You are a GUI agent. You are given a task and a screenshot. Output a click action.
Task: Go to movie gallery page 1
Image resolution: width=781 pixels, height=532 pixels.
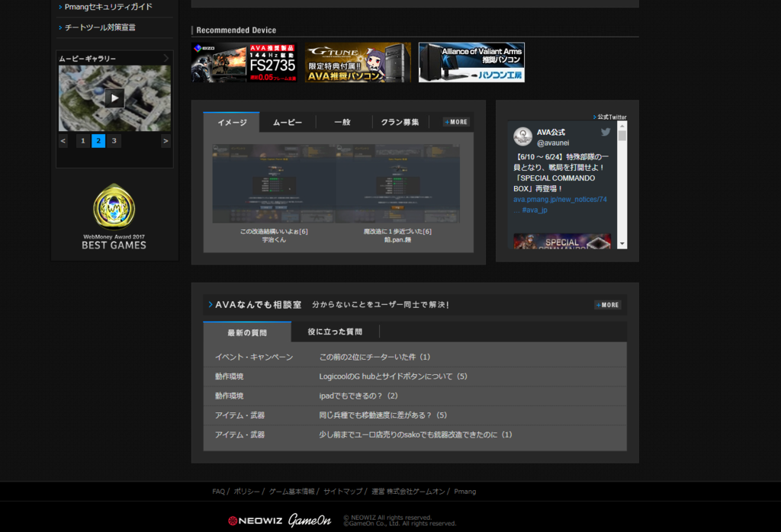82,141
